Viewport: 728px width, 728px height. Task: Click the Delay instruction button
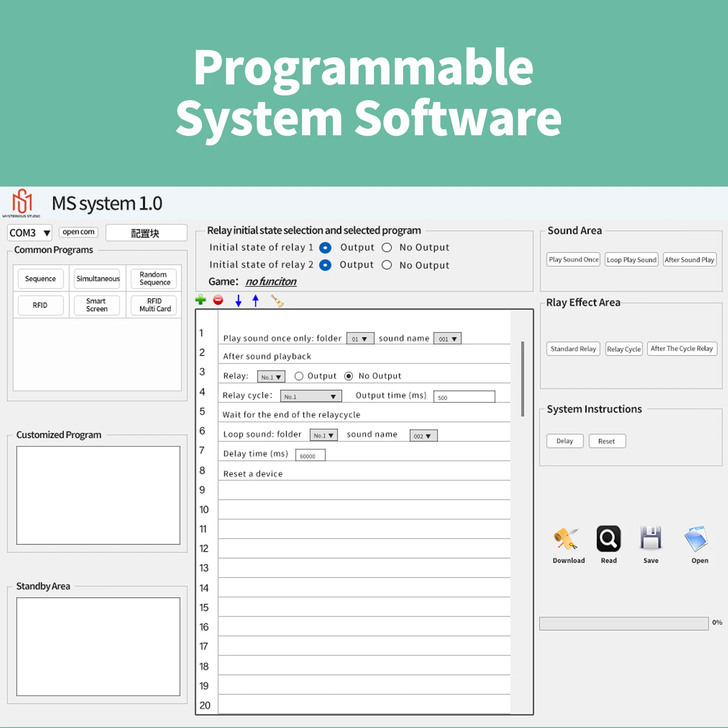click(x=565, y=441)
